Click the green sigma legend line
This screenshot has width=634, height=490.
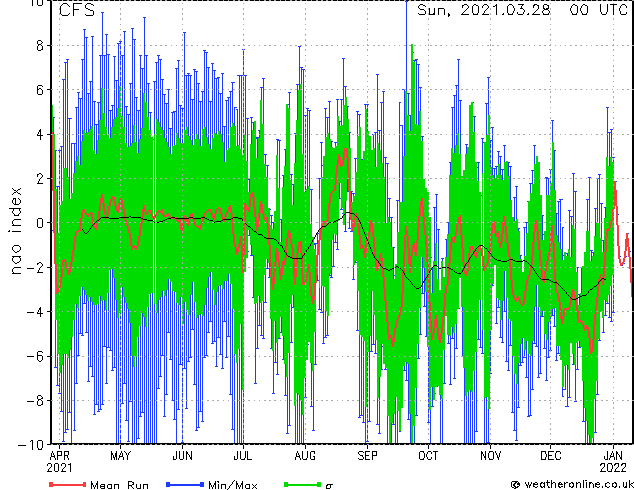(303, 484)
